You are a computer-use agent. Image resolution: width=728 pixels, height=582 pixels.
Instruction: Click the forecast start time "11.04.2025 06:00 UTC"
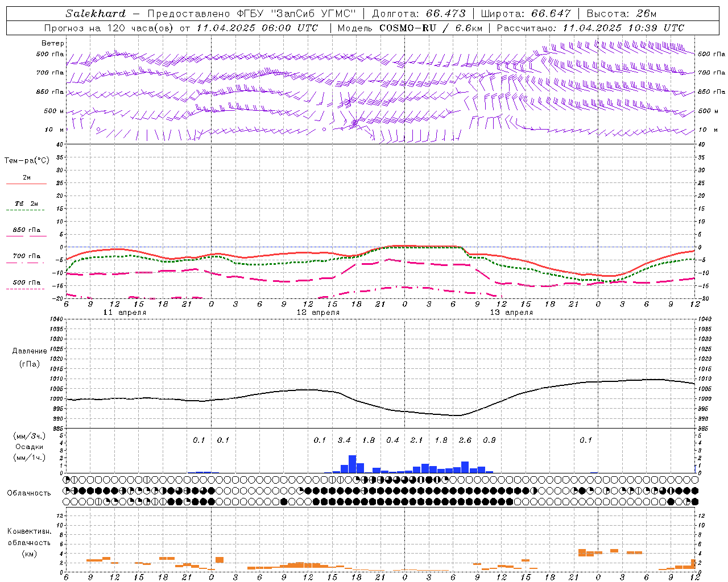257,28
